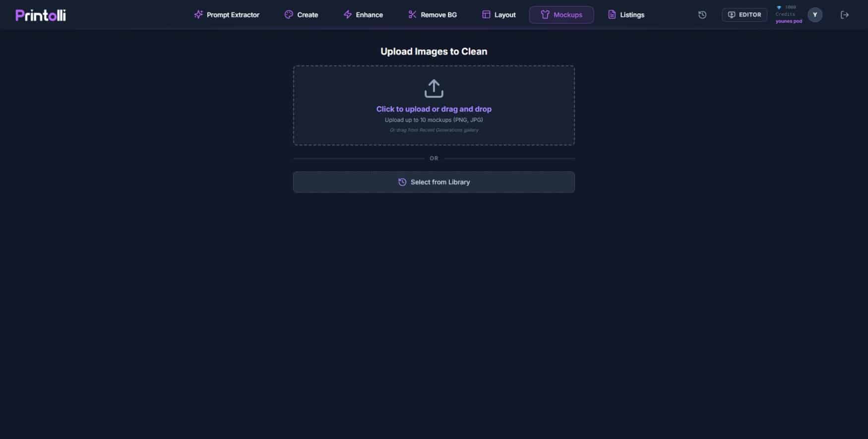Click the upload arrow icon in dropzone
This screenshot has width=868, height=439.
point(434,89)
